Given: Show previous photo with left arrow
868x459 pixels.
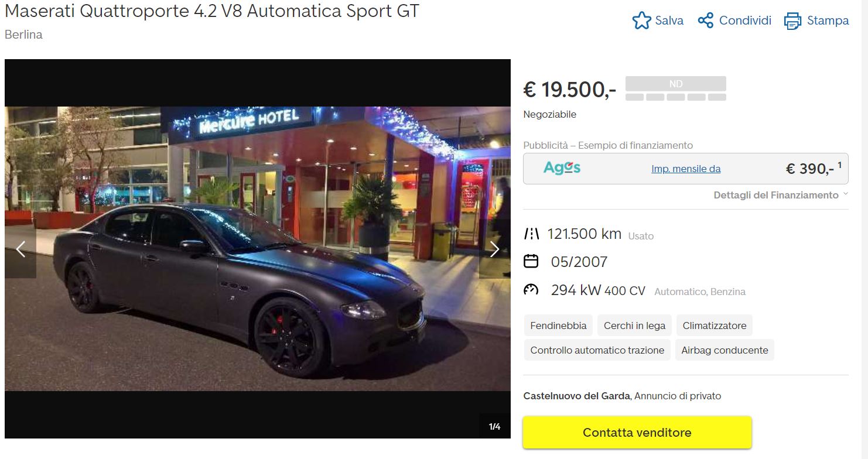Looking at the screenshot, I should tap(20, 249).
